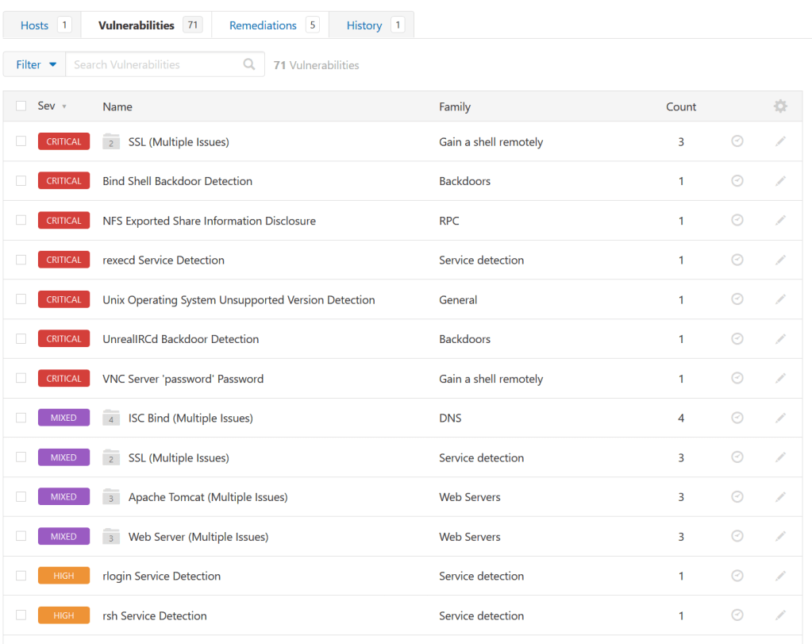Screen dimensions: 812x644
Task: Check the box for NFS Exported Share Information Disclosure
Action: (x=21, y=221)
